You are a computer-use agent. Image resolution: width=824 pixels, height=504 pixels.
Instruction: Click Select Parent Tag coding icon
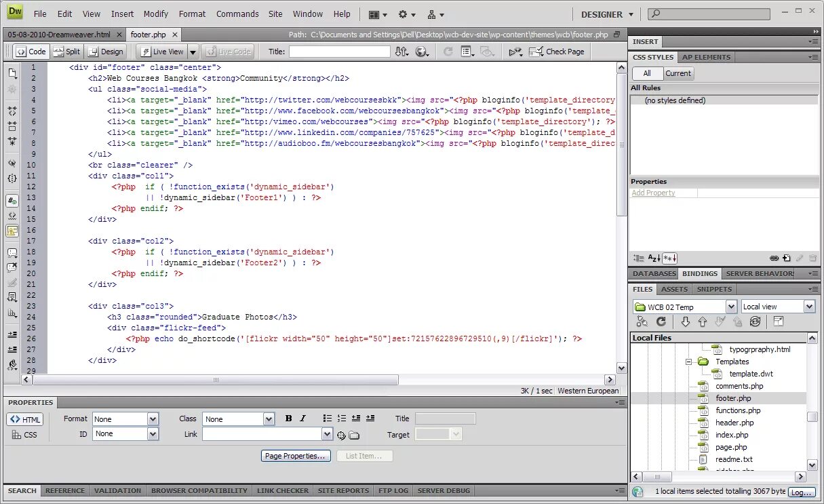[x=12, y=163]
